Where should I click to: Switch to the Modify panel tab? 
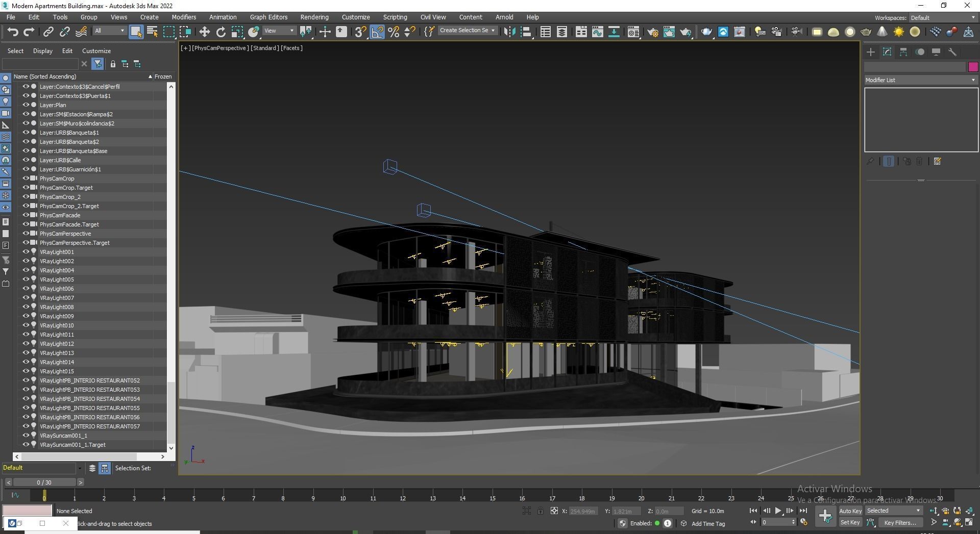coord(887,52)
